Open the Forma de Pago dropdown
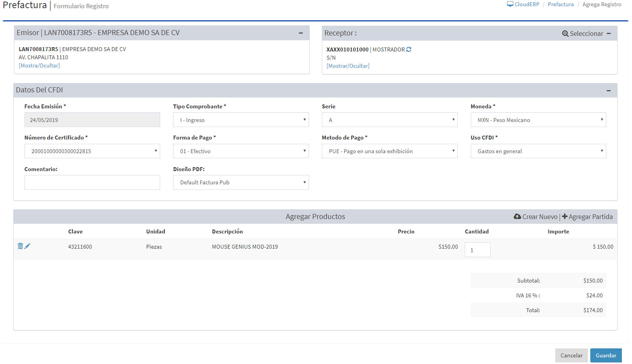Viewport: 632px width, 364px height. tap(241, 151)
